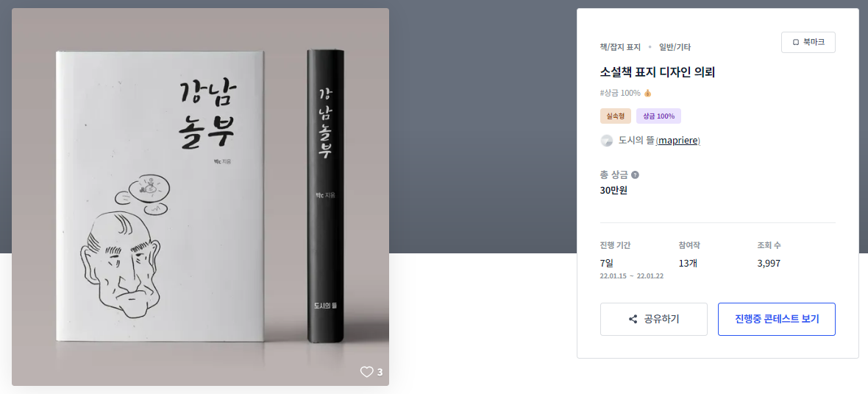Click the like count number 3
The image size is (868, 394).
coord(380,372)
